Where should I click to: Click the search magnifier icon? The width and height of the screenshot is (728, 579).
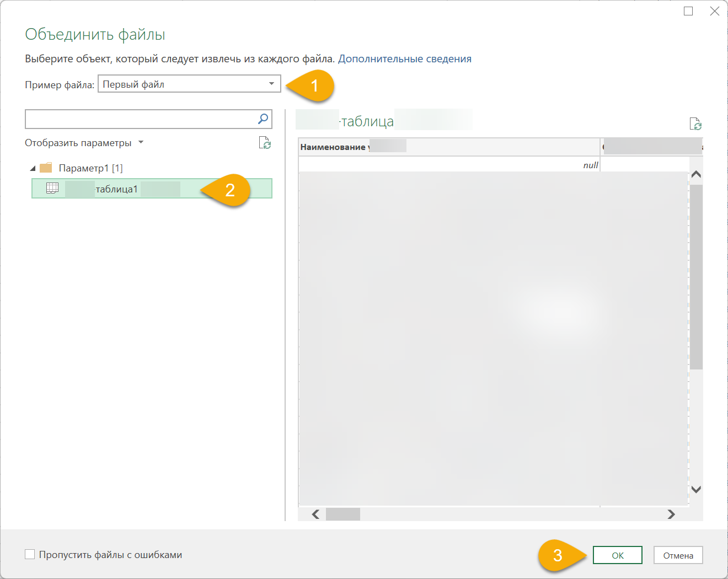click(x=263, y=119)
